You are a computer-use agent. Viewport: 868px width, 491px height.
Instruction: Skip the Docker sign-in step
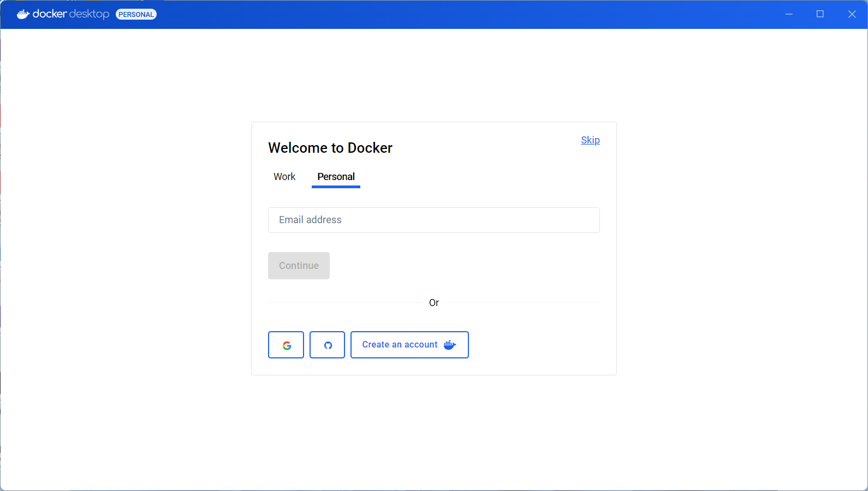(590, 140)
